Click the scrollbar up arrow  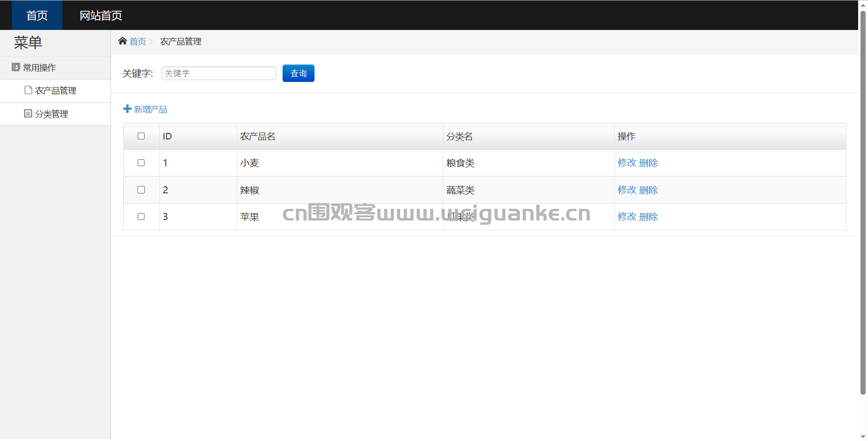[x=863, y=5]
